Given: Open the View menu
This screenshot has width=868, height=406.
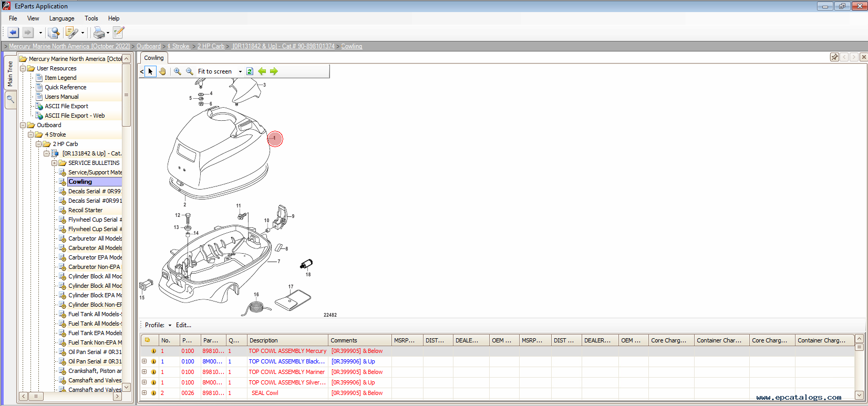Looking at the screenshot, I should 33,18.
